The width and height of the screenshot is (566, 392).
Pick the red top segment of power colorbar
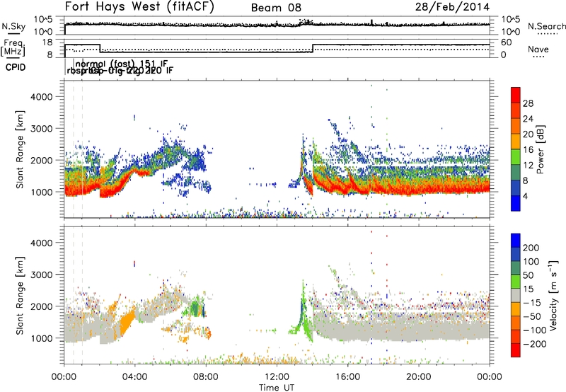(x=516, y=95)
